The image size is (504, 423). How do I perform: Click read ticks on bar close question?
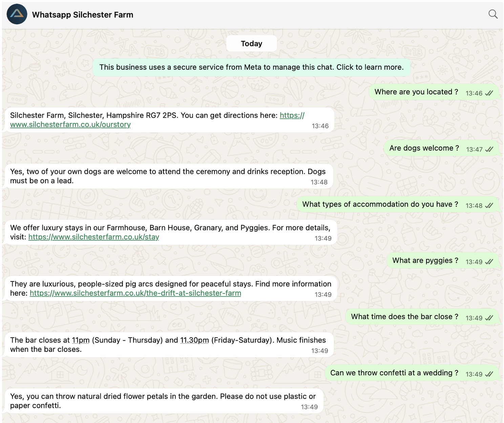tap(489, 318)
